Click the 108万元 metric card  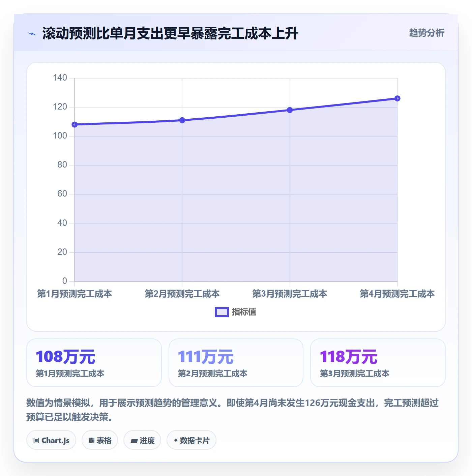(x=94, y=363)
